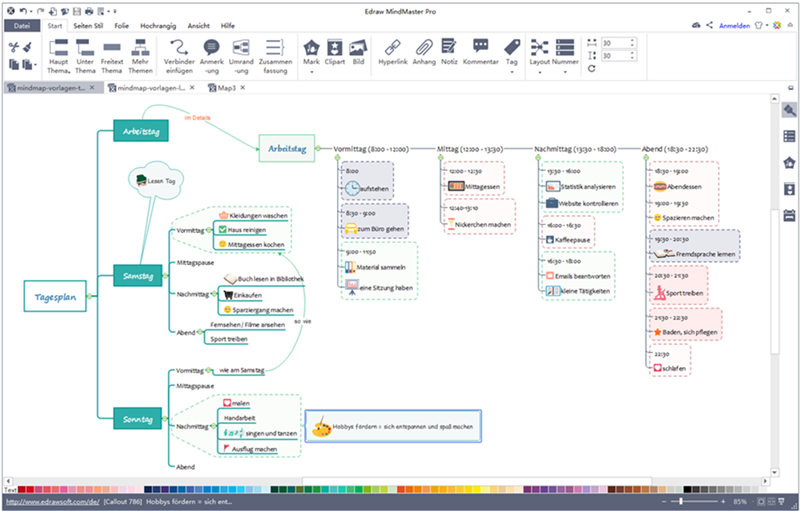Viewport: 800px width, 511px height.
Task: Click the Anmelden sign-in link
Action: (735, 25)
